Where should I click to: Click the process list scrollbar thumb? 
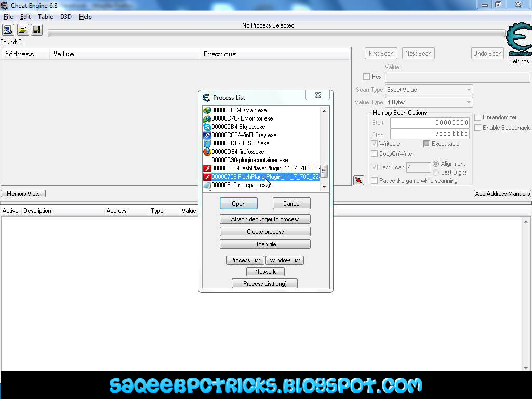tap(324, 171)
